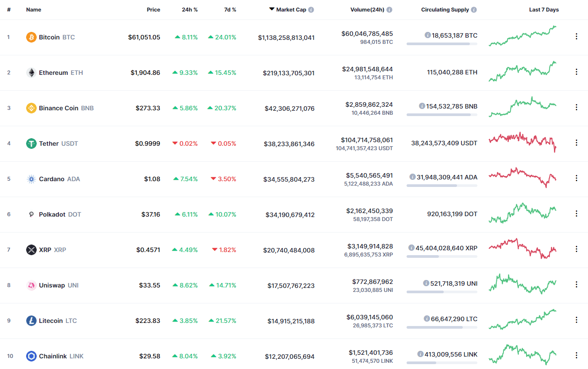This screenshot has width=588, height=369.
Task: Click the Bitcoin coin logo icon
Action: click(31, 37)
